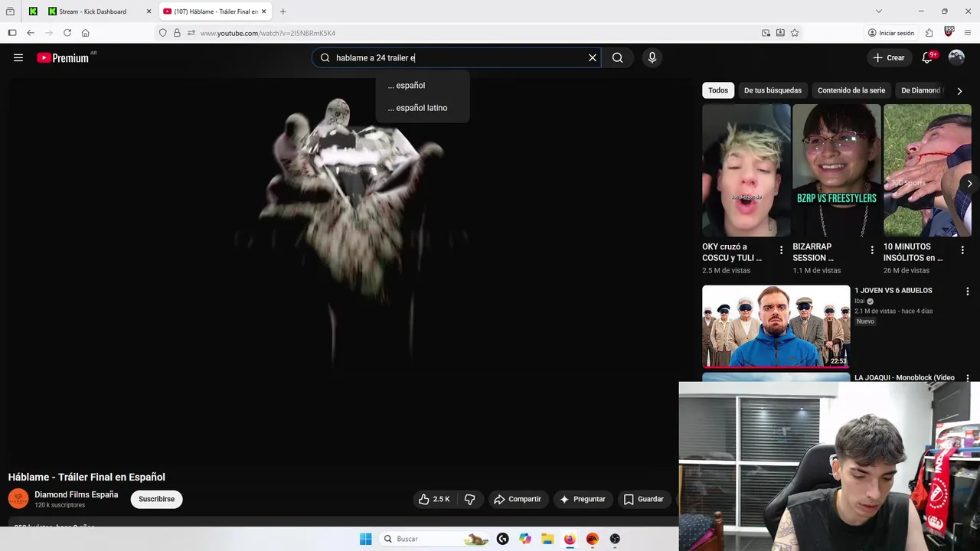Image resolution: width=980 pixels, height=551 pixels.
Task: Open File Explorer from the taskbar
Action: point(547,539)
